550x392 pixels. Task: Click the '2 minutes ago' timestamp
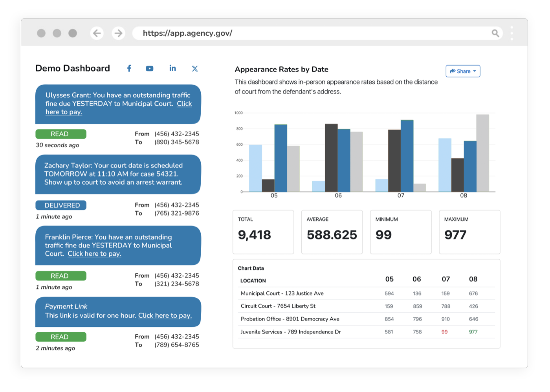[x=55, y=348]
